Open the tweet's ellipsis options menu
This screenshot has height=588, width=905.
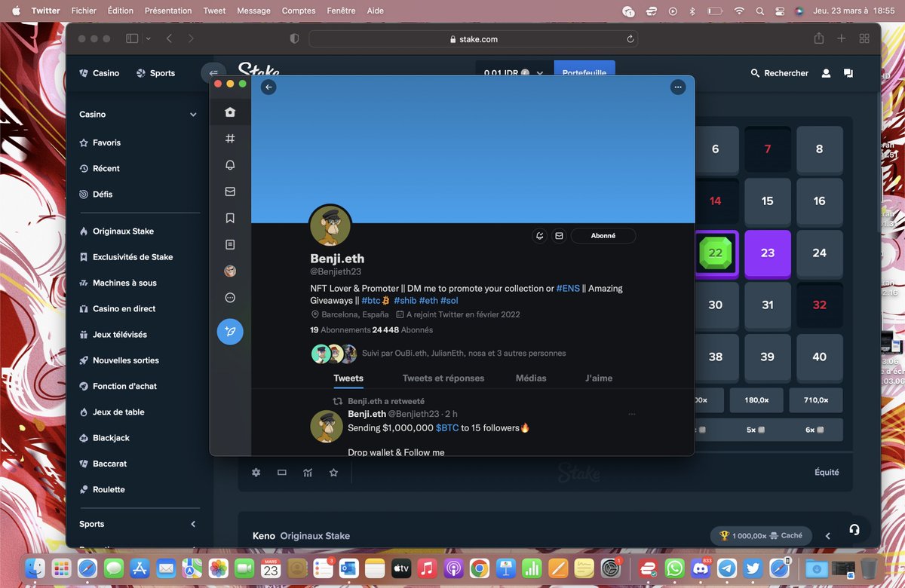click(632, 414)
